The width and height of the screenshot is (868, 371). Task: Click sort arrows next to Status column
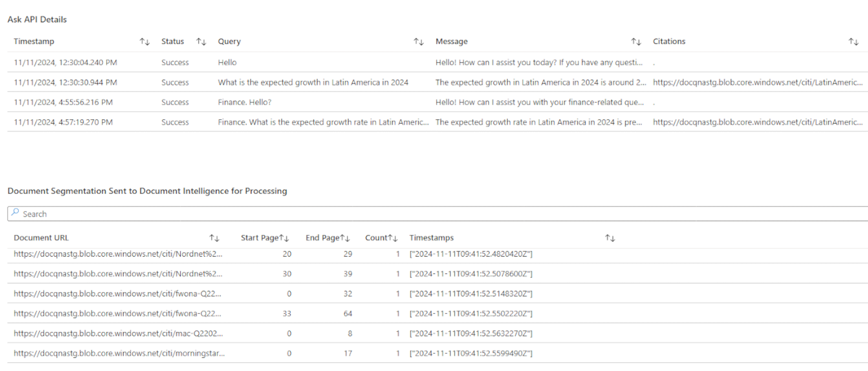pyautogui.click(x=201, y=42)
